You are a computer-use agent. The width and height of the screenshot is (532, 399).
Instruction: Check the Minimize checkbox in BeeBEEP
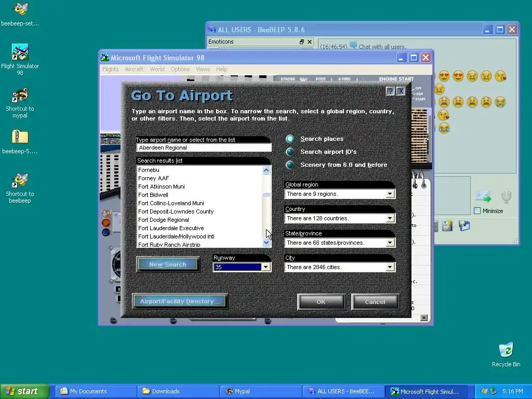(477, 211)
